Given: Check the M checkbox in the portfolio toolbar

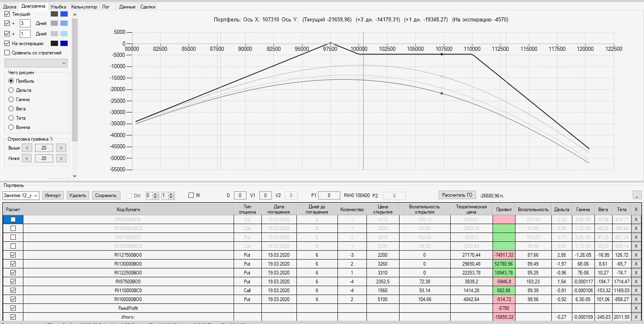Looking at the screenshot, I should 191,195.
